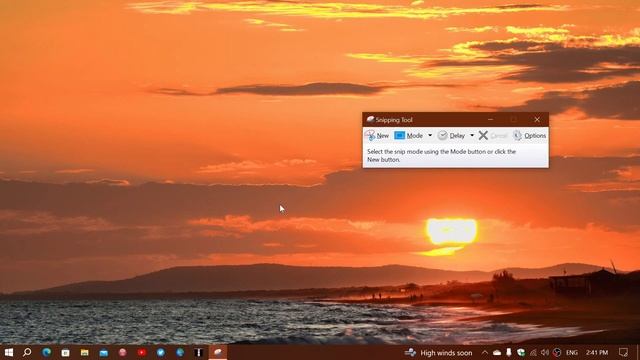Open the High winds soon weather widget
The width and height of the screenshot is (640, 360).
click(438, 353)
